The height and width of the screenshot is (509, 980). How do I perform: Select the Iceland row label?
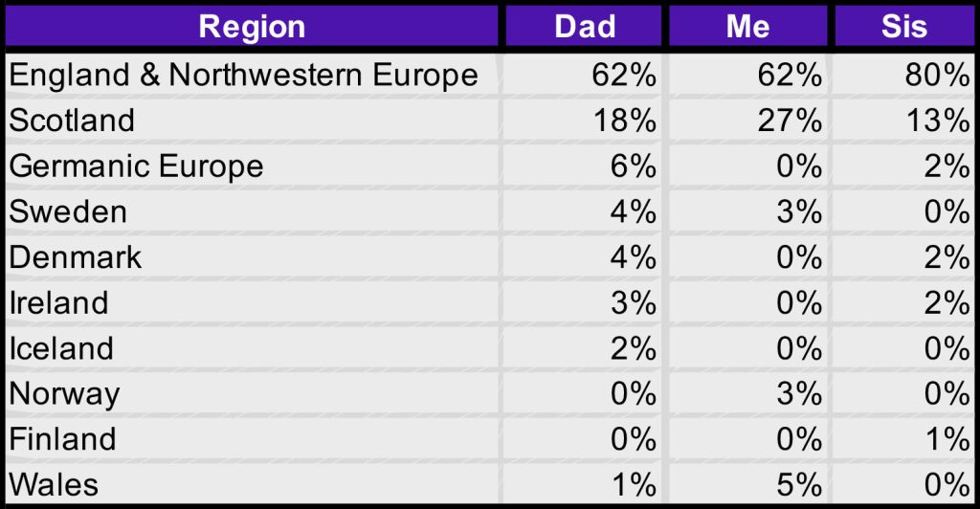(x=61, y=348)
